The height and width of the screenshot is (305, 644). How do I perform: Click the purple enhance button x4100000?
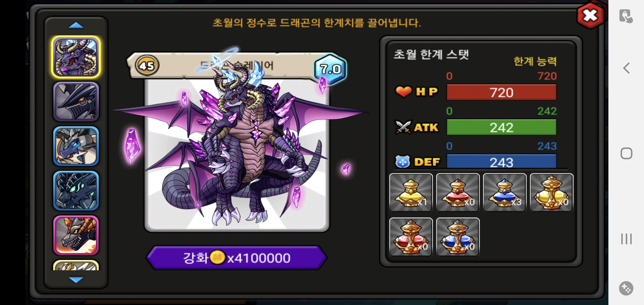tap(237, 258)
